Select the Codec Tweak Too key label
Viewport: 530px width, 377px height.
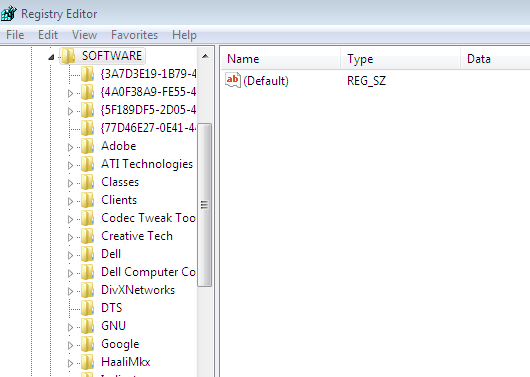coord(148,218)
